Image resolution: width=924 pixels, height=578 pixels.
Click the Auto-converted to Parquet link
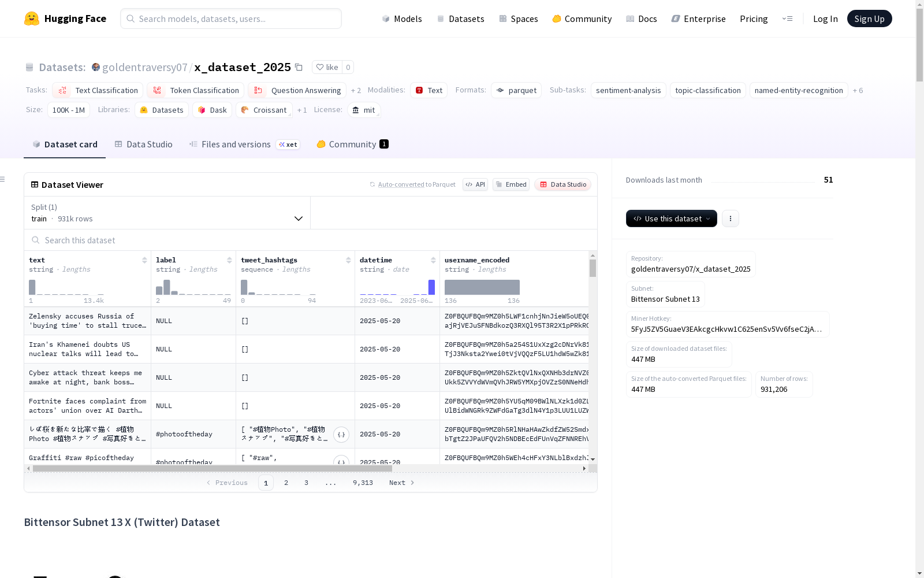[x=416, y=184]
